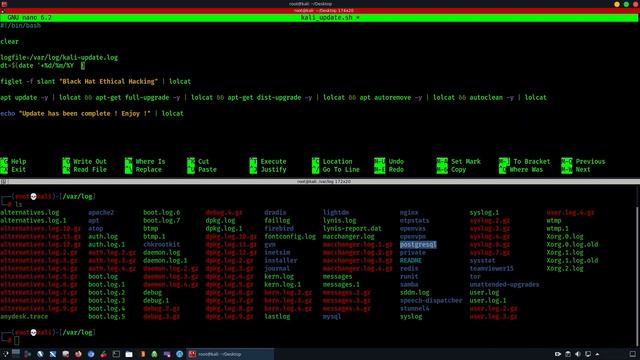Click the root@kali ~/Desktop pane title bar

[320, 10]
